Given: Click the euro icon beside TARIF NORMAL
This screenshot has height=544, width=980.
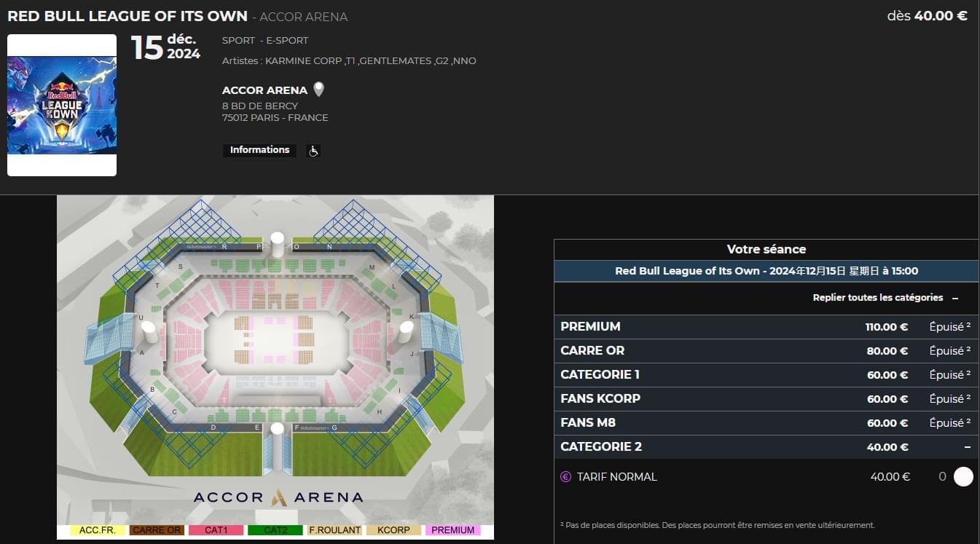Looking at the screenshot, I should pos(566,477).
